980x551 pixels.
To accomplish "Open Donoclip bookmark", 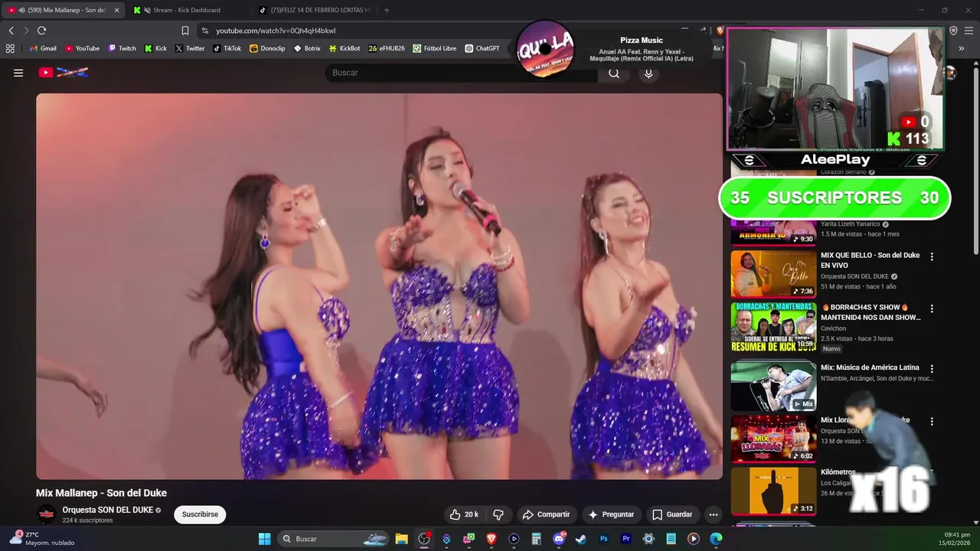I will (267, 48).
